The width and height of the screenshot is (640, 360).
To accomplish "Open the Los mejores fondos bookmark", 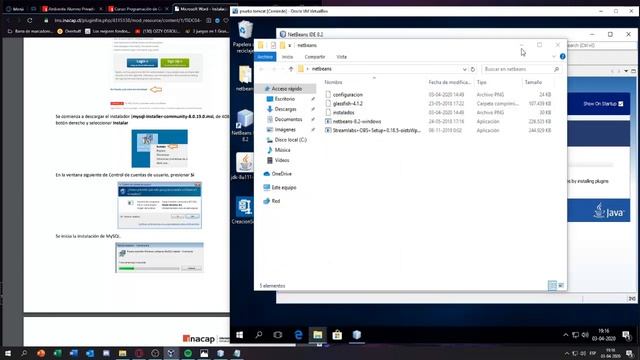I will tap(108, 31).
